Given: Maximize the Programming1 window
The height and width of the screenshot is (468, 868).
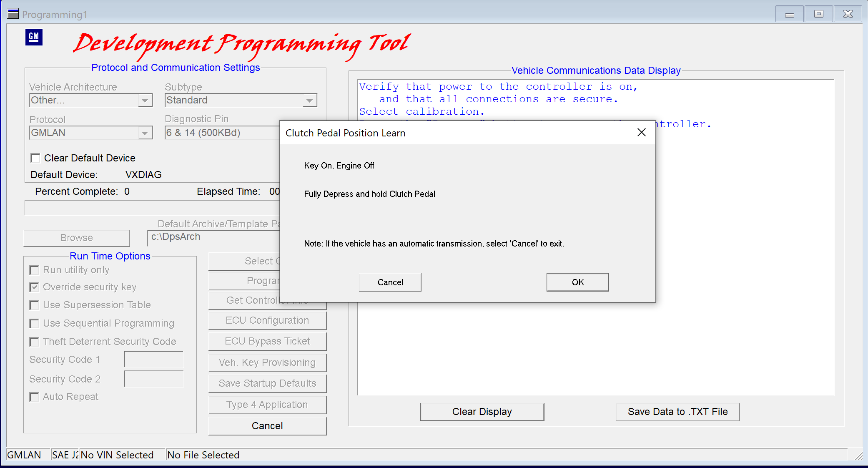Looking at the screenshot, I should (x=819, y=14).
